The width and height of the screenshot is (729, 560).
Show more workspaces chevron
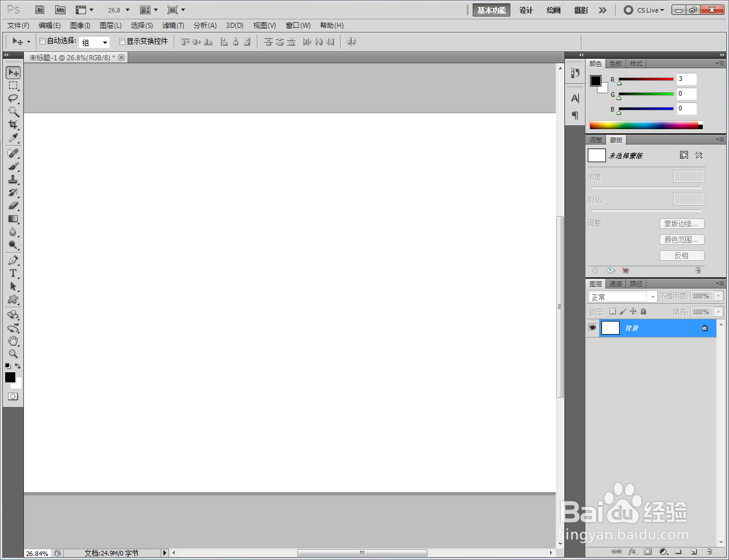coord(603,10)
